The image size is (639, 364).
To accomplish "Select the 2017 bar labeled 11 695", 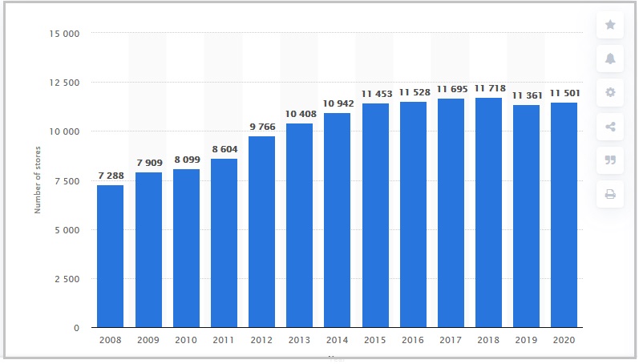I will click(451, 213).
